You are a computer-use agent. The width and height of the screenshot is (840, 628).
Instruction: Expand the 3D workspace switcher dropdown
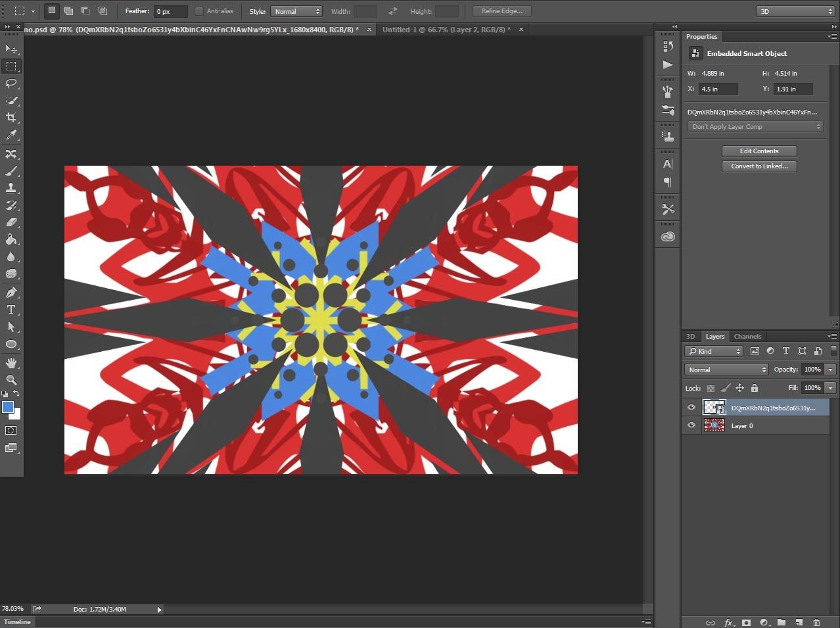coord(795,11)
